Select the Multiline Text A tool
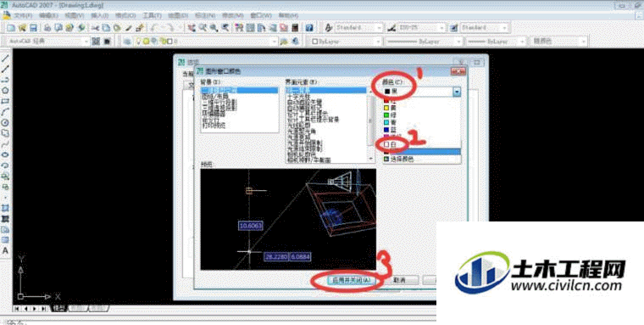This screenshot has width=644, height=325. [5, 250]
